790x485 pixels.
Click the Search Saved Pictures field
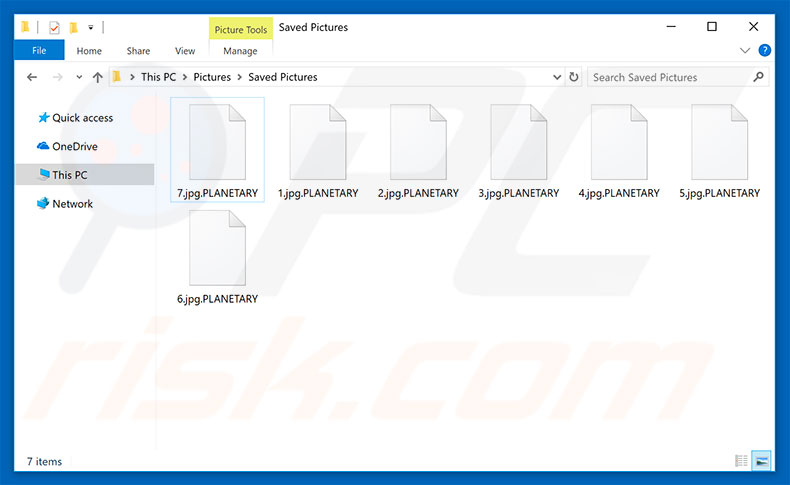pos(668,77)
